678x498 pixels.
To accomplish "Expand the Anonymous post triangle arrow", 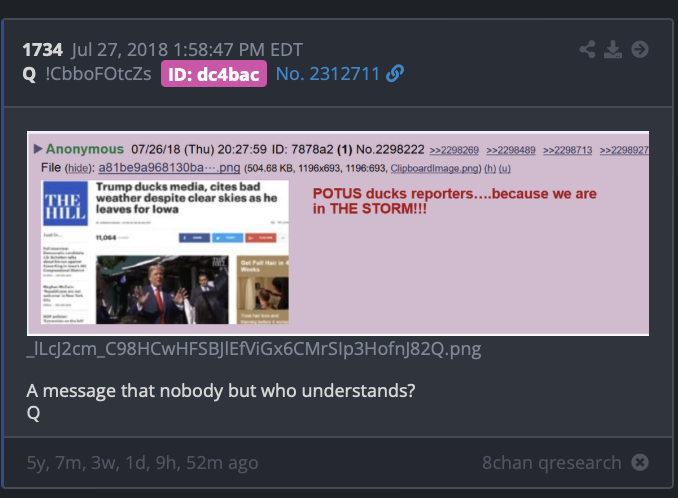I will (x=38, y=149).
